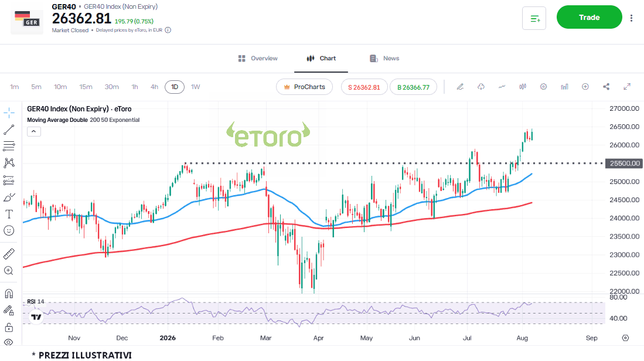Open the emoji stickers tool
The width and height of the screenshot is (644, 361).
(x=9, y=230)
